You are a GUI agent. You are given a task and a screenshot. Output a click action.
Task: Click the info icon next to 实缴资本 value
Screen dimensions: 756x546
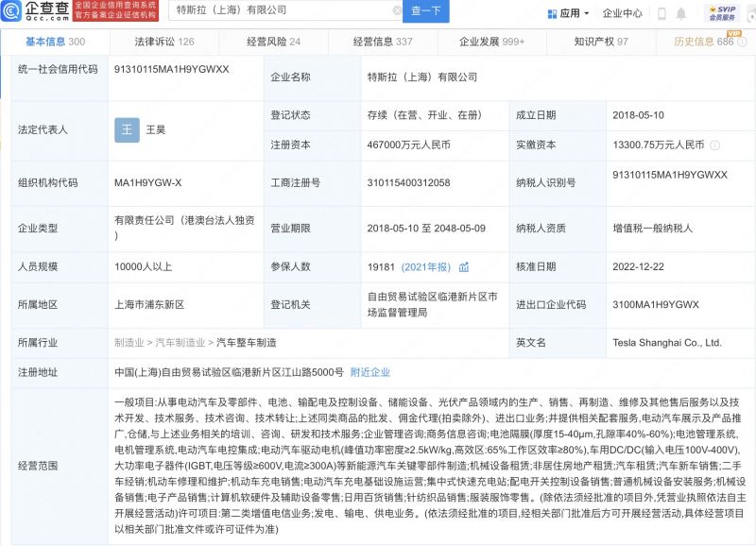(715, 145)
